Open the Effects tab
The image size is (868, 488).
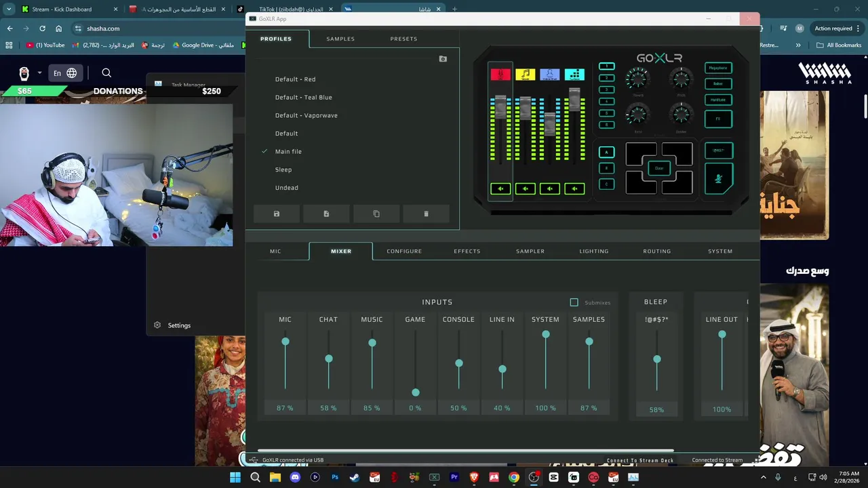click(467, 251)
